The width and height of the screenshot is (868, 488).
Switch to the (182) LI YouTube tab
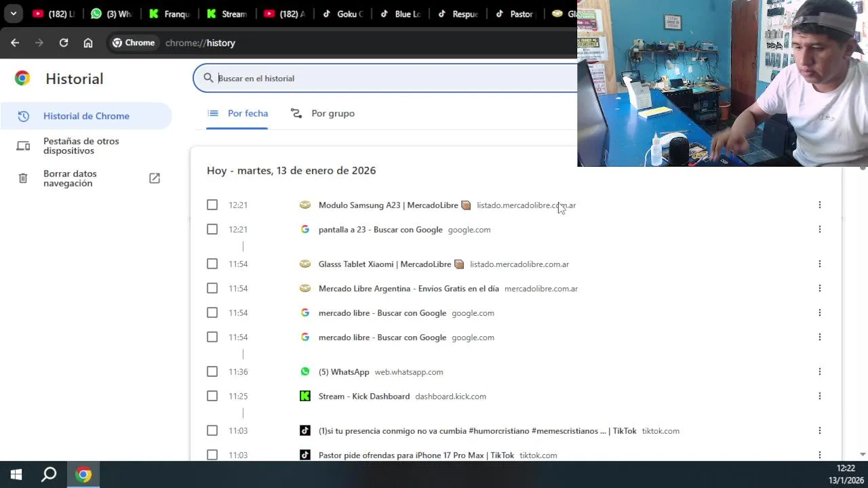[x=53, y=14]
